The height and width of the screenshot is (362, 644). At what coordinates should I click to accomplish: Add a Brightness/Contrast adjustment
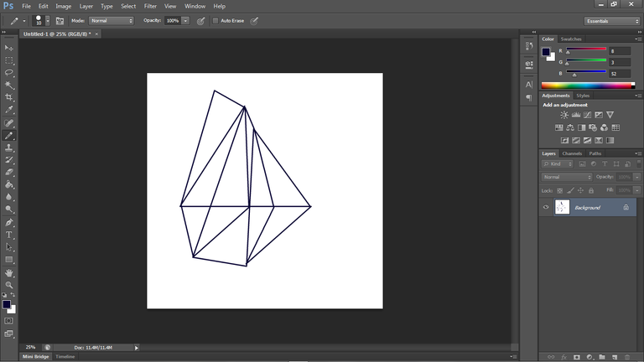(x=564, y=115)
